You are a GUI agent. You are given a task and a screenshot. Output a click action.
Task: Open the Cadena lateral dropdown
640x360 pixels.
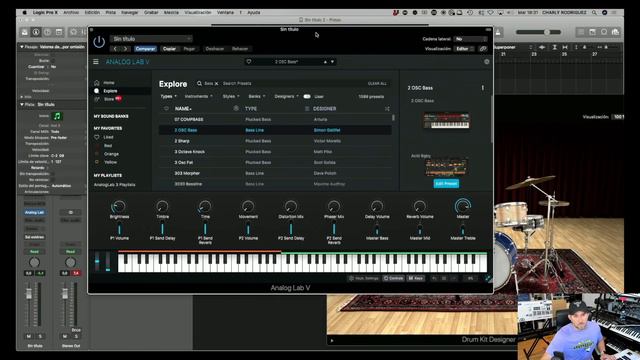point(471,39)
